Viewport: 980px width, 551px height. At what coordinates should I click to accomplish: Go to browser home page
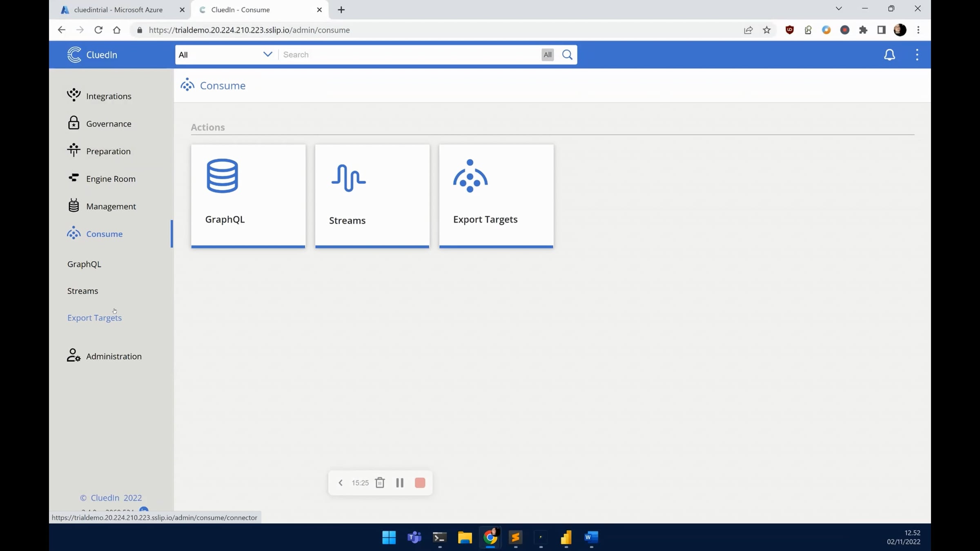pyautogui.click(x=117, y=30)
